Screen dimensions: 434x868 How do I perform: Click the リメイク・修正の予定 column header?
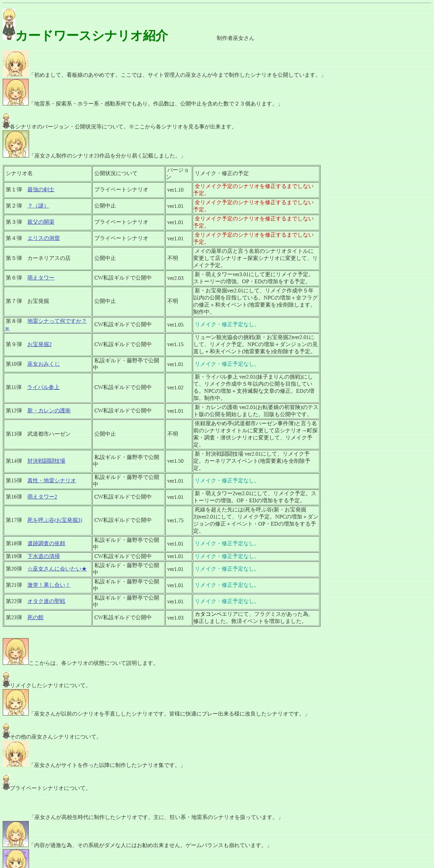(256, 174)
